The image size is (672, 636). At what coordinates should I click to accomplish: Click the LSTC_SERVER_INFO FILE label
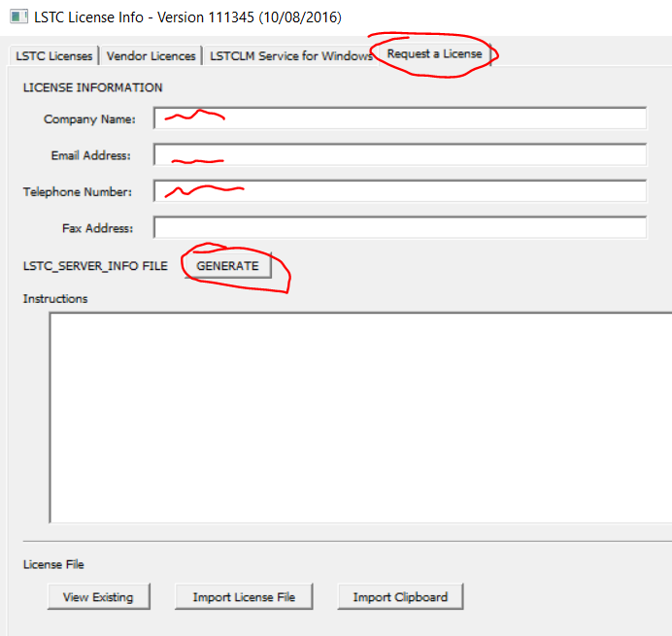click(x=95, y=266)
